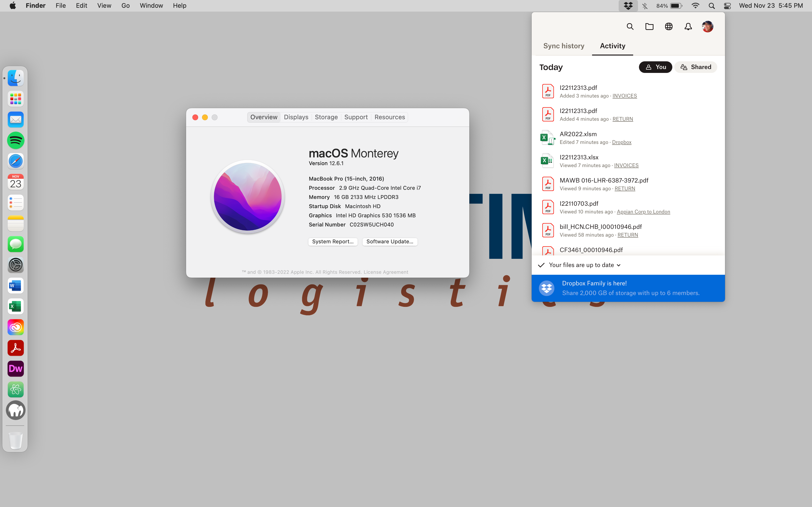The width and height of the screenshot is (812, 507).
Task: Click the Dropbox account avatar icon
Action: pyautogui.click(x=707, y=26)
